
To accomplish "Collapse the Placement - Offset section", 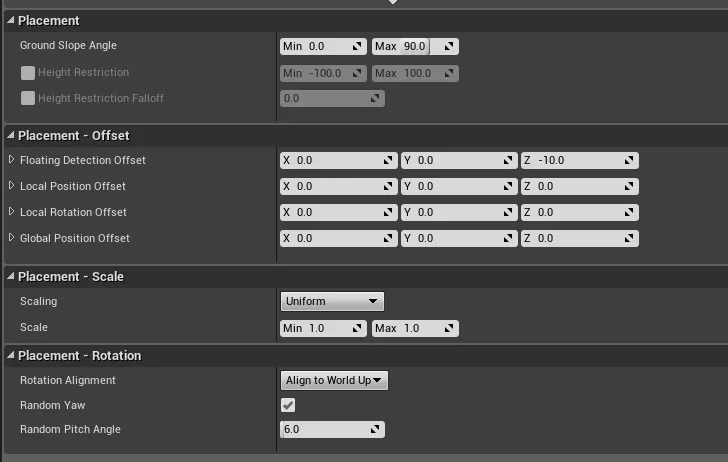I will point(11,135).
